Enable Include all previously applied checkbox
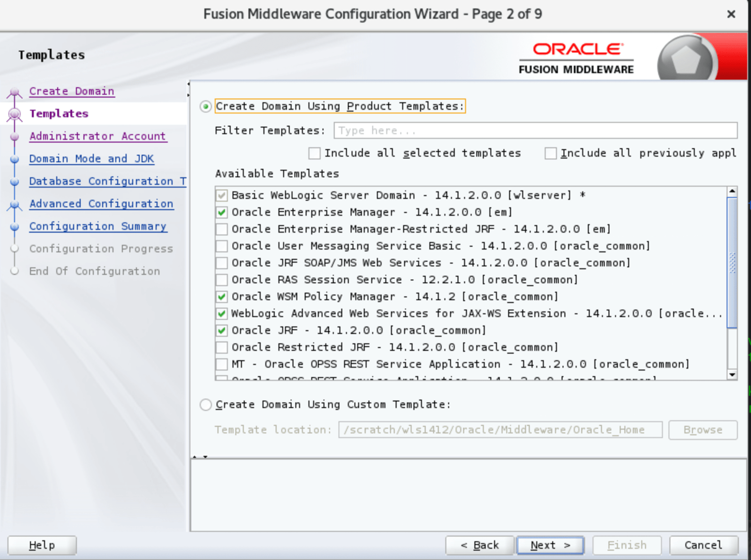The image size is (751, 560). pos(550,153)
